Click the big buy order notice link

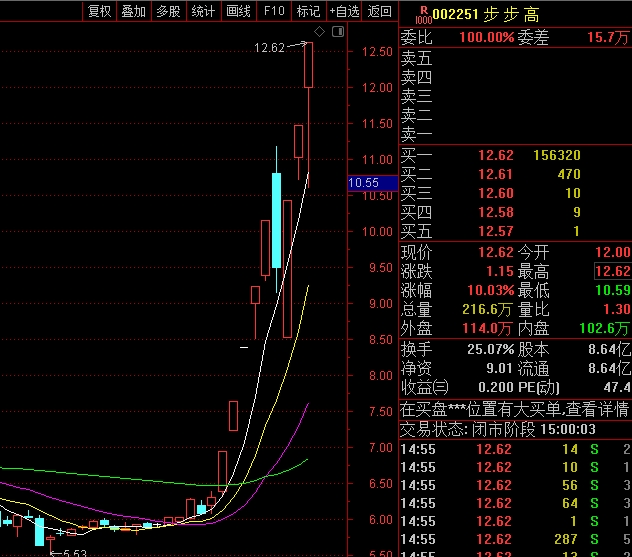[514, 410]
